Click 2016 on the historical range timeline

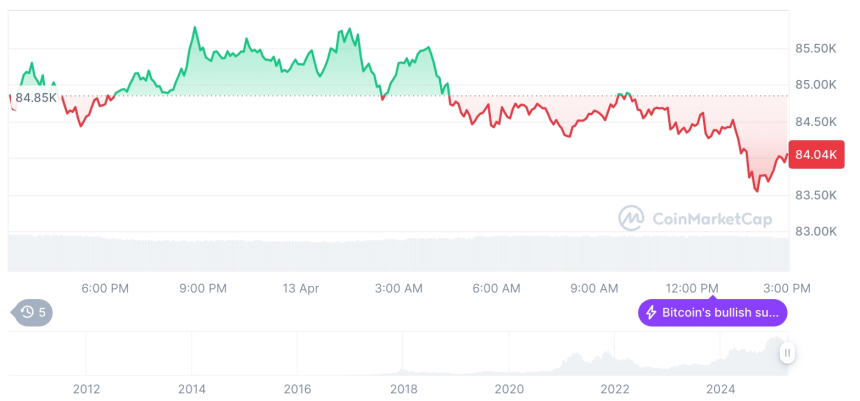[x=297, y=388]
